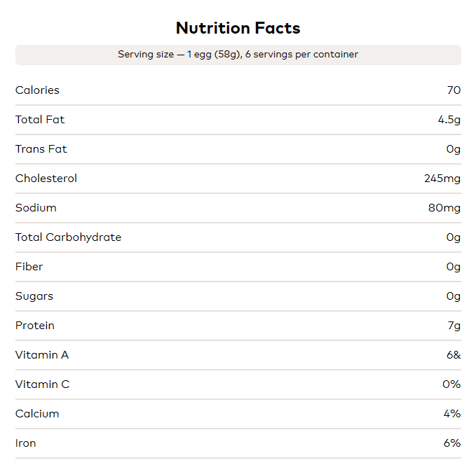Screen dimensions: 476x472
Task: Click the Vitamin C label
Action: [x=42, y=384]
